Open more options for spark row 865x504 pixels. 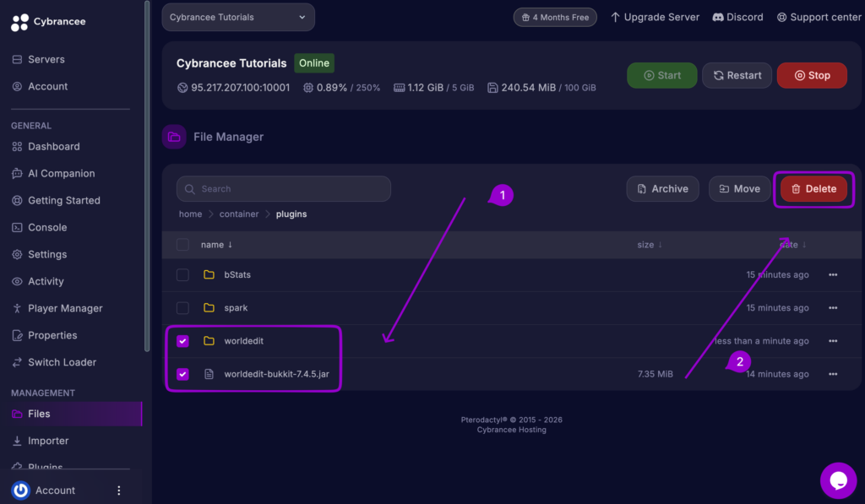(833, 307)
